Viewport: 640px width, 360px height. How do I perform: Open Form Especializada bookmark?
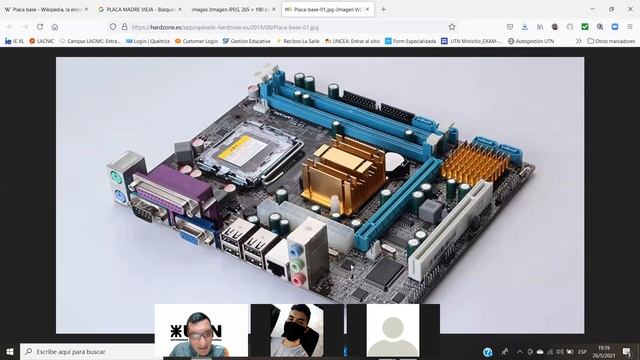pyautogui.click(x=411, y=41)
